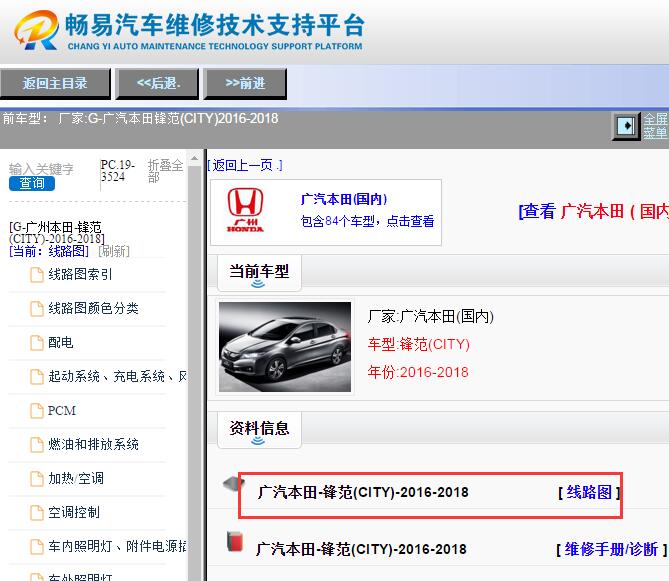Click the page icon beside 线路图颜色分类
The width and height of the screenshot is (669, 581).
pos(37,308)
